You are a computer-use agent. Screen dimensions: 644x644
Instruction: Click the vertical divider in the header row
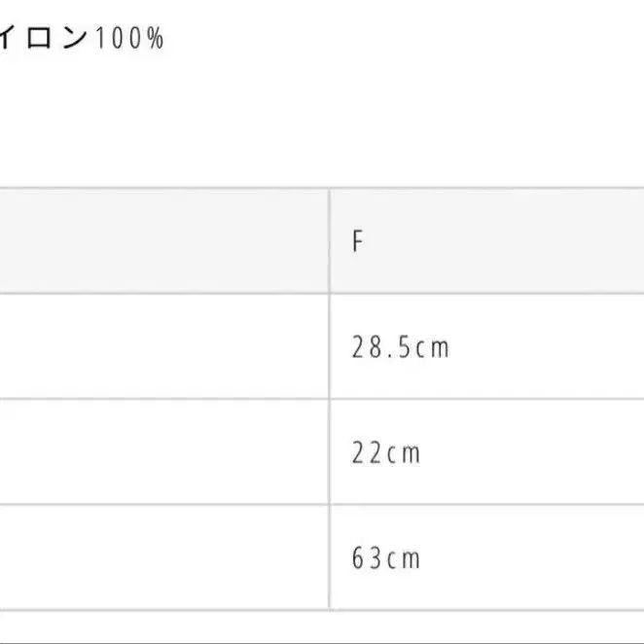pos(329,241)
